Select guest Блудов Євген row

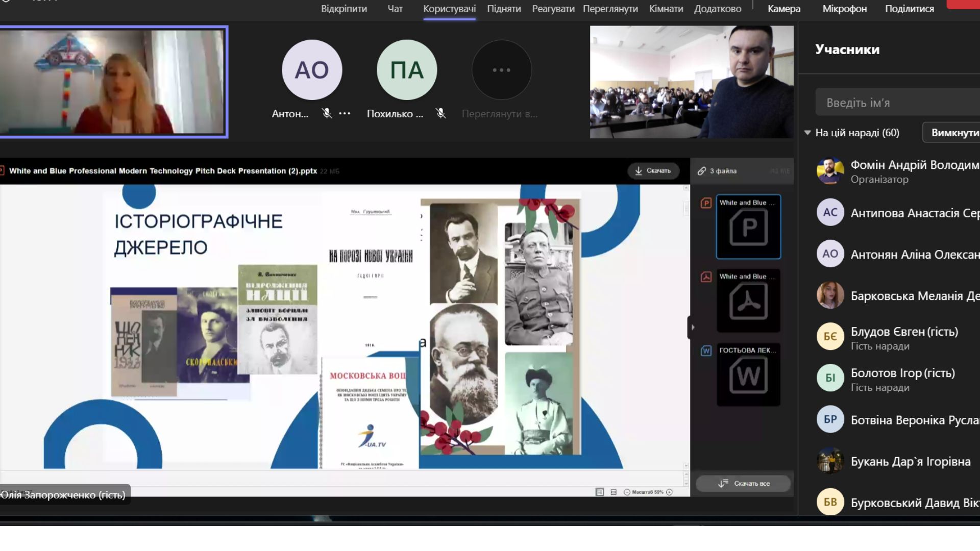(x=891, y=337)
